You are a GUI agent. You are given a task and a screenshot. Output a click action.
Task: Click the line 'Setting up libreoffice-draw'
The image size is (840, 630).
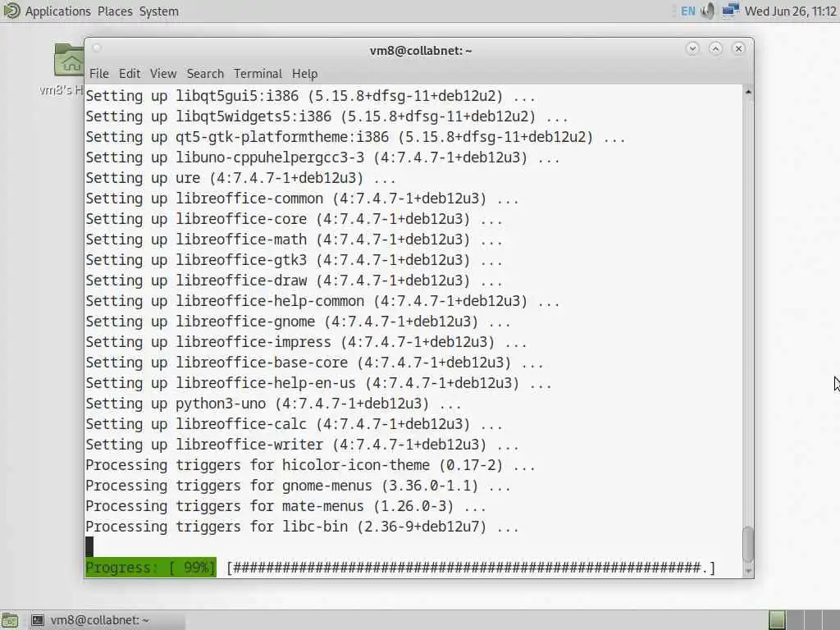[294, 281]
